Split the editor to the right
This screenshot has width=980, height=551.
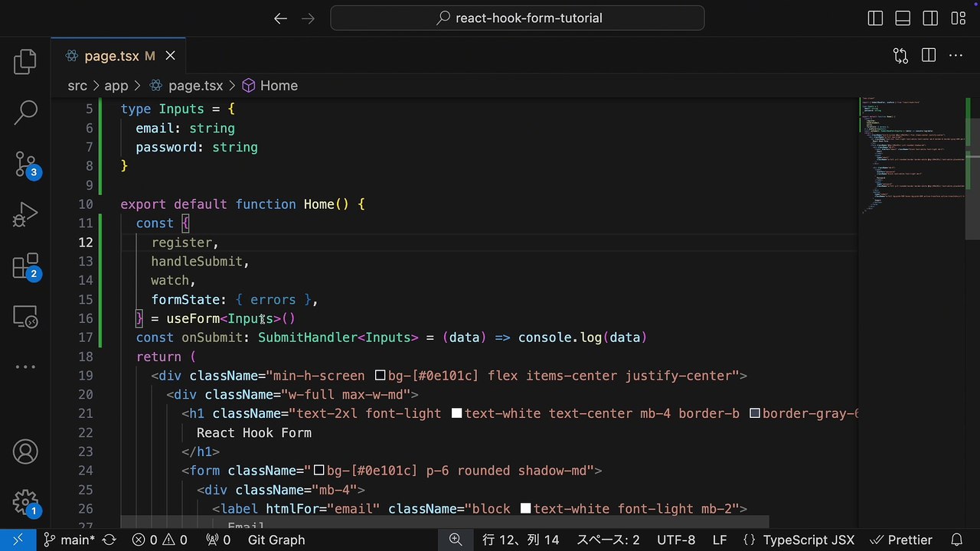coord(929,56)
